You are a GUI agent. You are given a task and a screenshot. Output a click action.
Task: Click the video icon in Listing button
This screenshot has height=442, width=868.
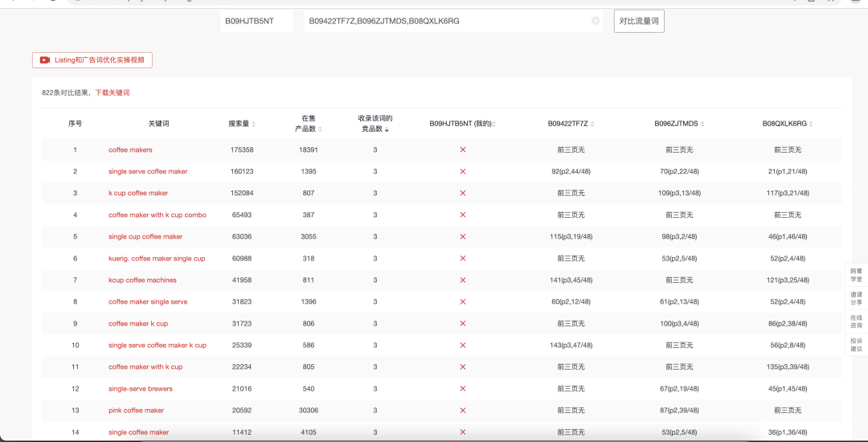pyautogui.click(x=45, y=59)
